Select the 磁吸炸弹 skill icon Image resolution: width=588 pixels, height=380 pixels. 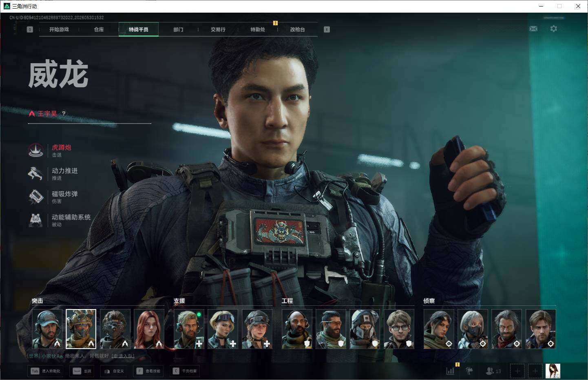pos(36,197)
